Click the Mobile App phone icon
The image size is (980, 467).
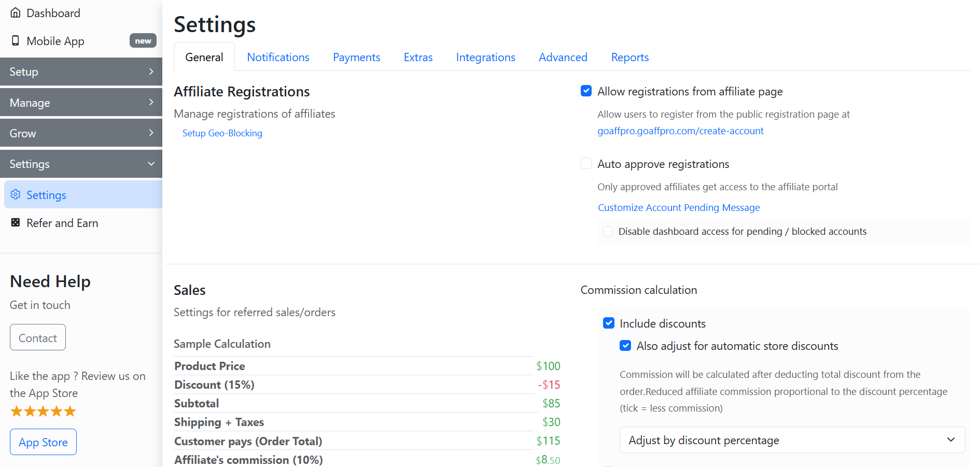coord(16,40)
